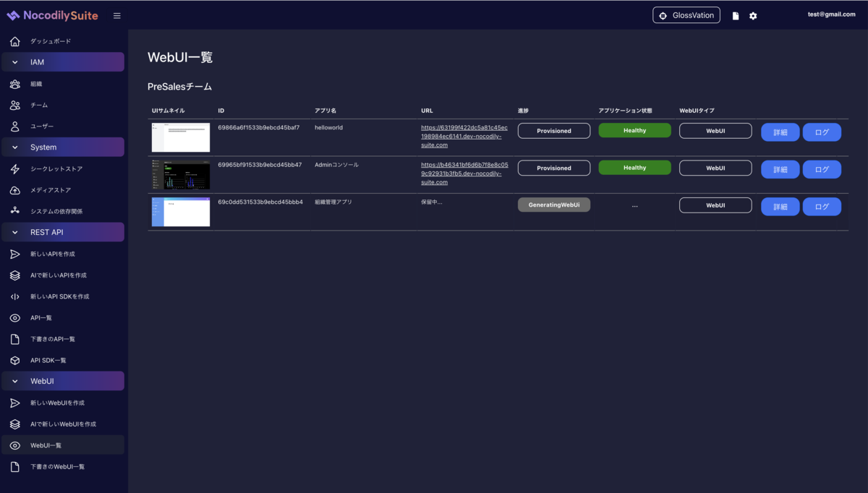Click 組織管理アプリ UI thumbnail
868x493 pixels.
pos(181,212)
